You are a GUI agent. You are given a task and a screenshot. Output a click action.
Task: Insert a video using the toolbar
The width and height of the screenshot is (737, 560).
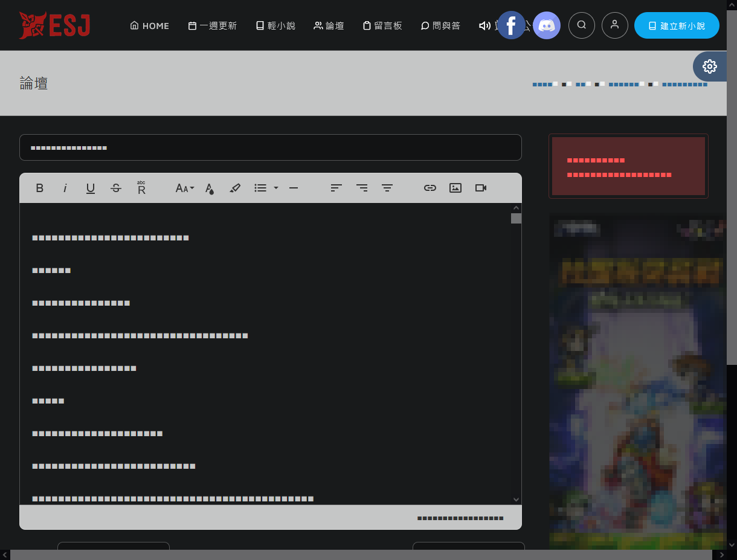pyautogui.click(x=481, y=188)
